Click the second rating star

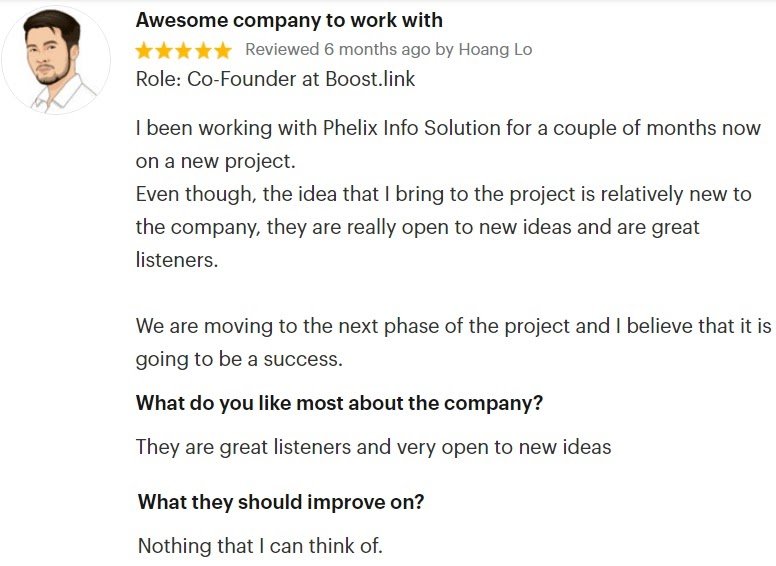coord(163,50)
